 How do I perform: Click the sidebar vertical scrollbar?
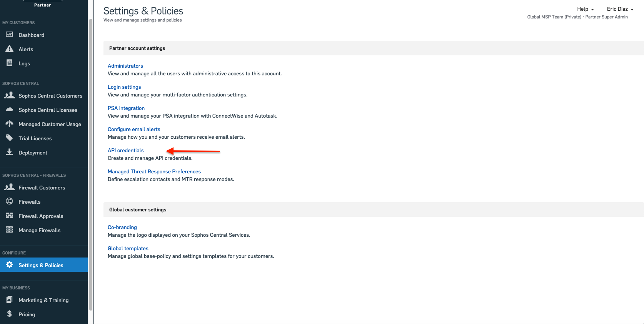91,164
